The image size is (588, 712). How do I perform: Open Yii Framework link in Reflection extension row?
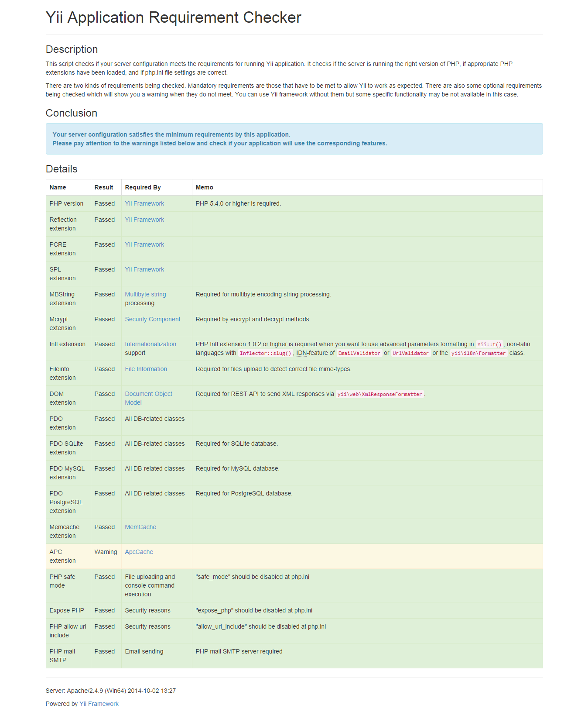coord(144,220)
